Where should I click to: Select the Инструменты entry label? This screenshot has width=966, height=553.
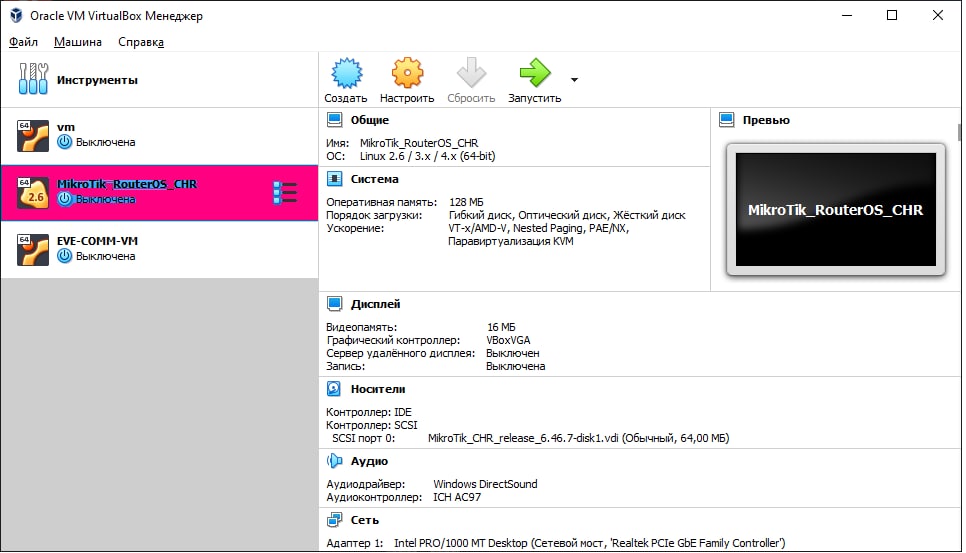coord(97,80)
